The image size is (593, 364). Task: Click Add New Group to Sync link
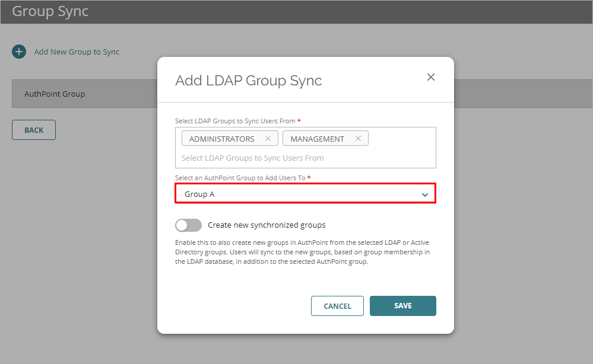click(77, 52)
